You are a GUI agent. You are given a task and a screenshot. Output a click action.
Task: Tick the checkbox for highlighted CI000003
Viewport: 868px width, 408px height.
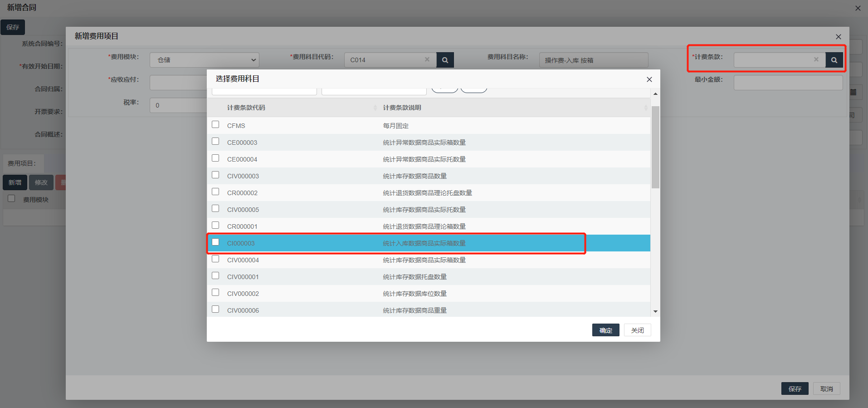(215, 242)
